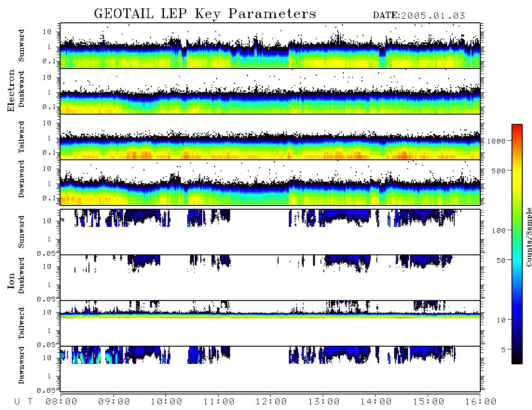Click the Ion Tailward orange band

pos(270,317)
